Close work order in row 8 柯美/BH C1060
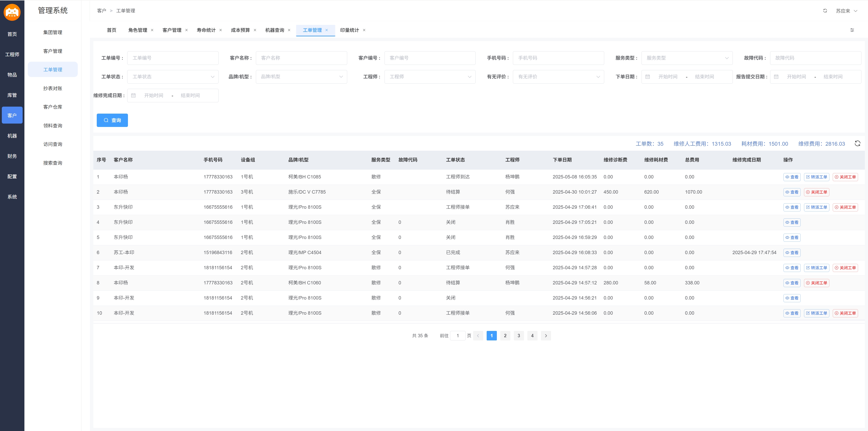Image resolution: width=868 pixels, height=431 pixels. click(817, 283)
